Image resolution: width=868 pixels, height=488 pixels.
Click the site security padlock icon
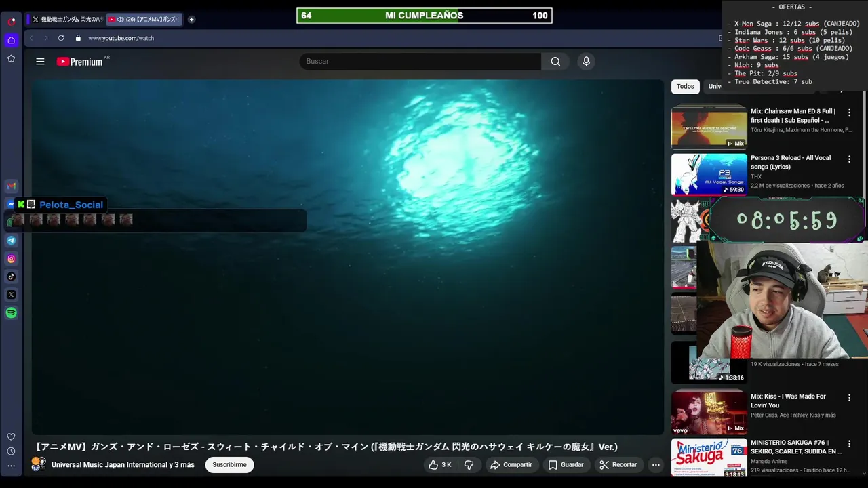[x=78, y=38]
